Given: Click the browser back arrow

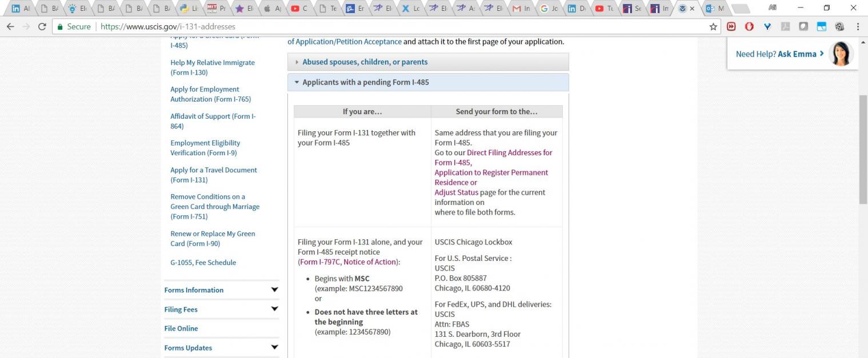Looking at the screenshot, I should [10, 26].
